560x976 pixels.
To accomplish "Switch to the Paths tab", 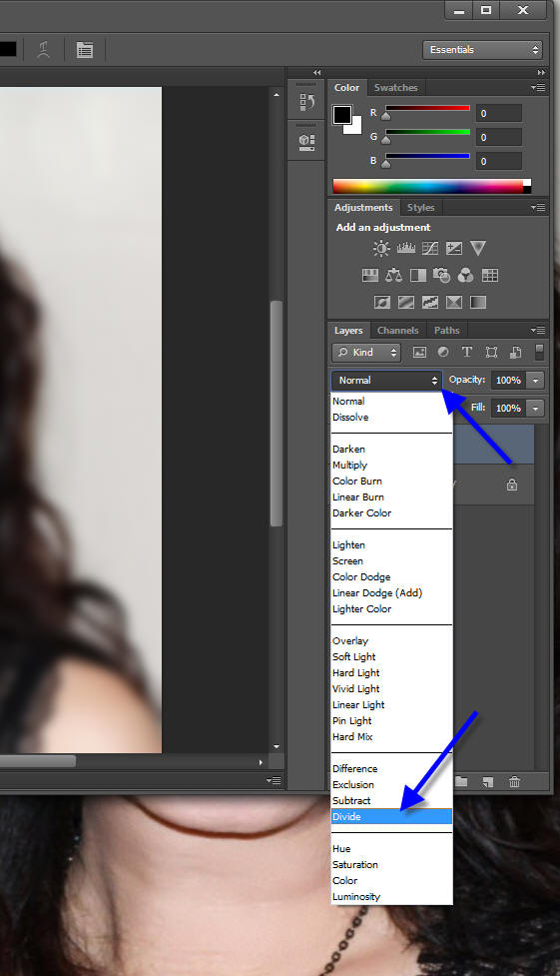I will point(447,331).
